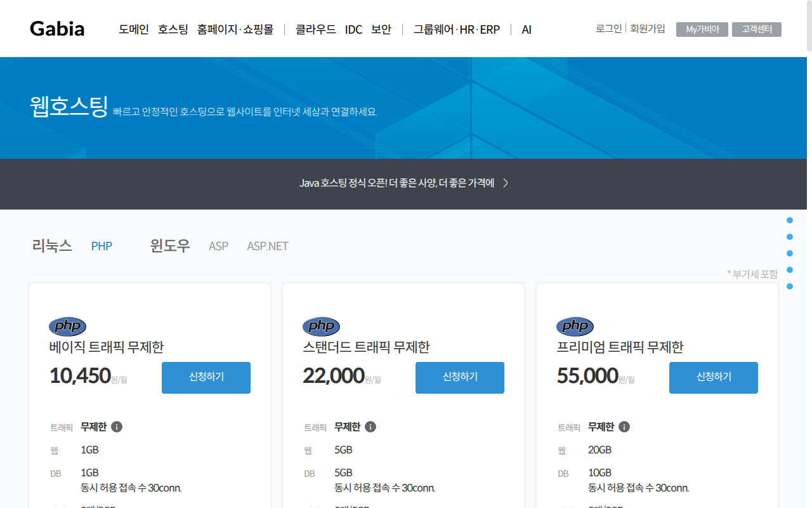Open the 고객센터 button
This screenshot has width=812, height=508.
click(x=757, y=29)
